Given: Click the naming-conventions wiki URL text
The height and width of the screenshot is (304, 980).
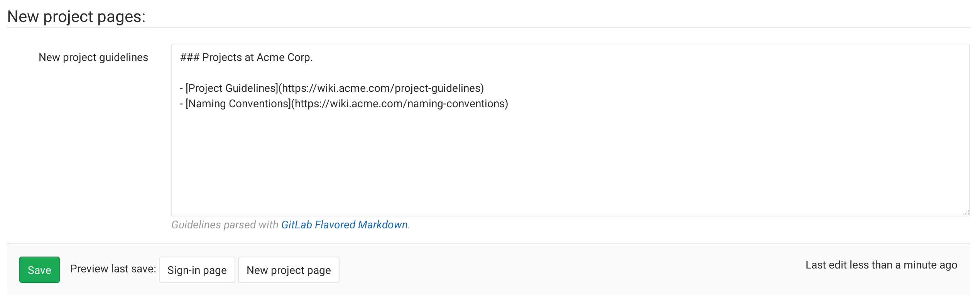Looking at the screenshot, I should (400, 104).
